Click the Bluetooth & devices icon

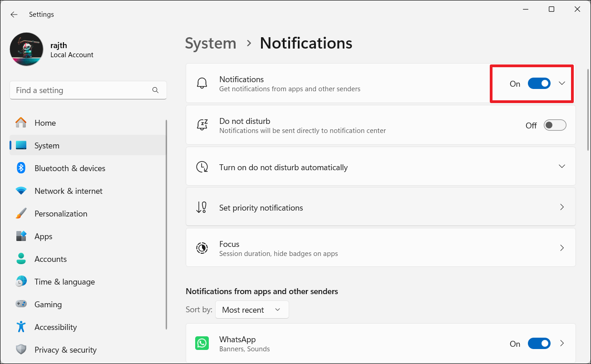(x=21, y=168)
